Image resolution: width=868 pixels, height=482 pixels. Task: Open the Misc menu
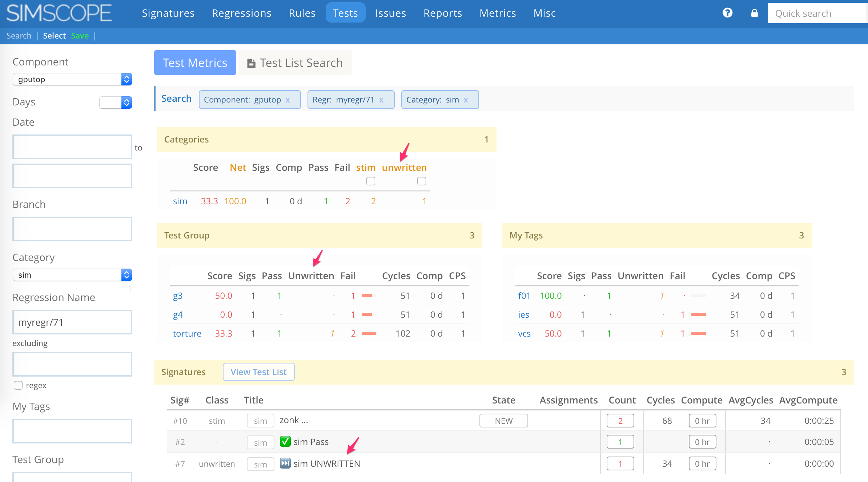(x=544, y=13)
